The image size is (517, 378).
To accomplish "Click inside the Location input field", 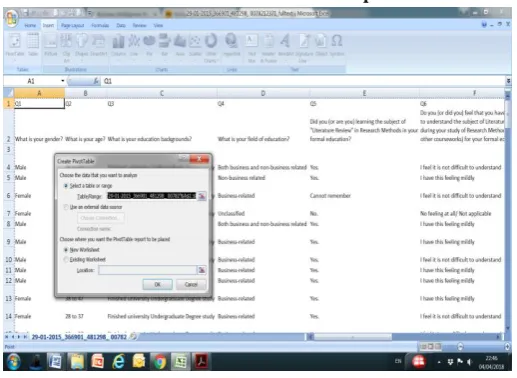I will click(147, 270).
